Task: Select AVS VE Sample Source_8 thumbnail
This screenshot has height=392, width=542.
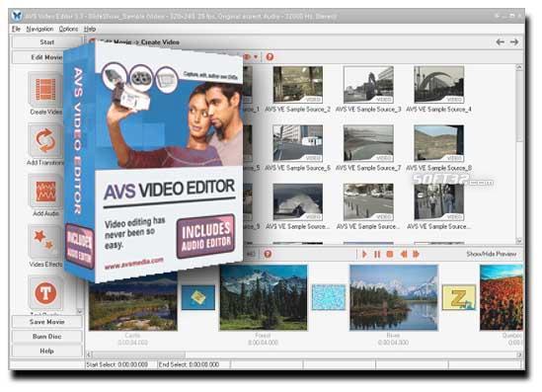Action: point(439,143)
